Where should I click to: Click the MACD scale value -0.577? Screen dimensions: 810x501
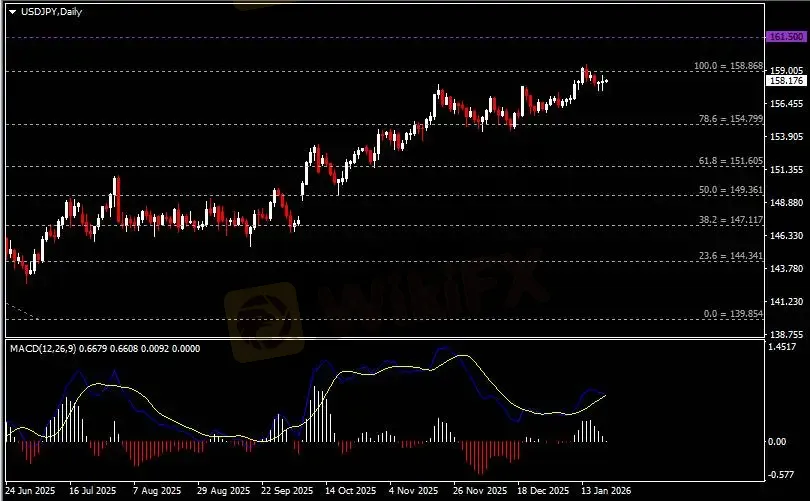782,475
